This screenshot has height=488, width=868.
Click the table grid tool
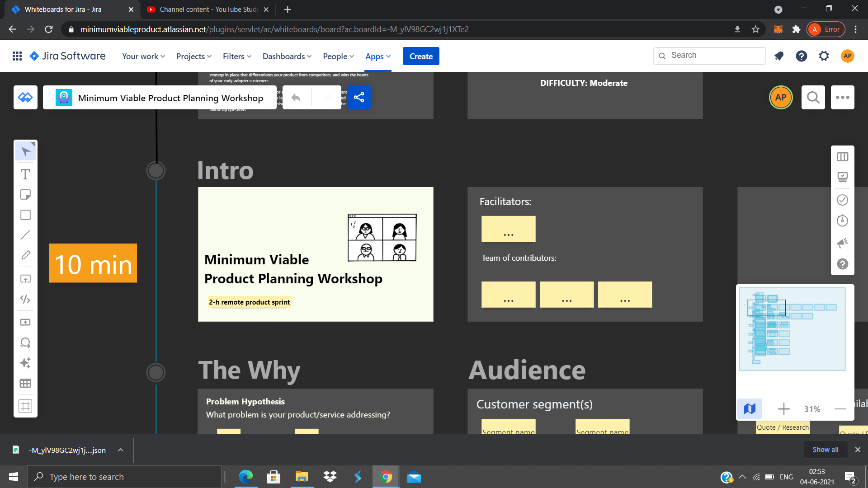25,384
